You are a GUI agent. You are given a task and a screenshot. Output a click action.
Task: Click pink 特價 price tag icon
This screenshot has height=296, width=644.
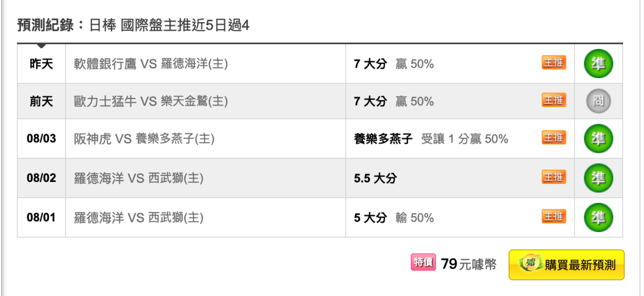coord(423,263)
